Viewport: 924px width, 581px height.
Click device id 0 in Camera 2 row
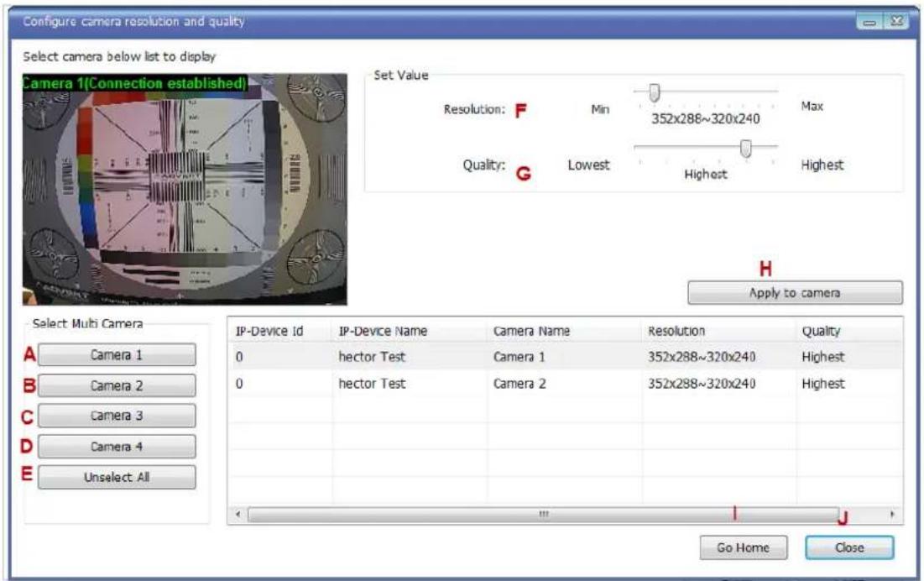(238, 384)
